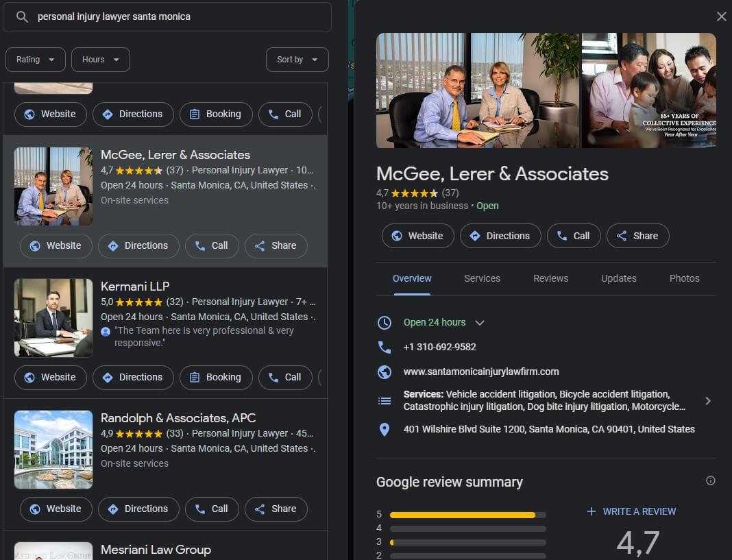Click the location pin icon beside address
This screenshot has height=560, width=732.
(385, 430)
